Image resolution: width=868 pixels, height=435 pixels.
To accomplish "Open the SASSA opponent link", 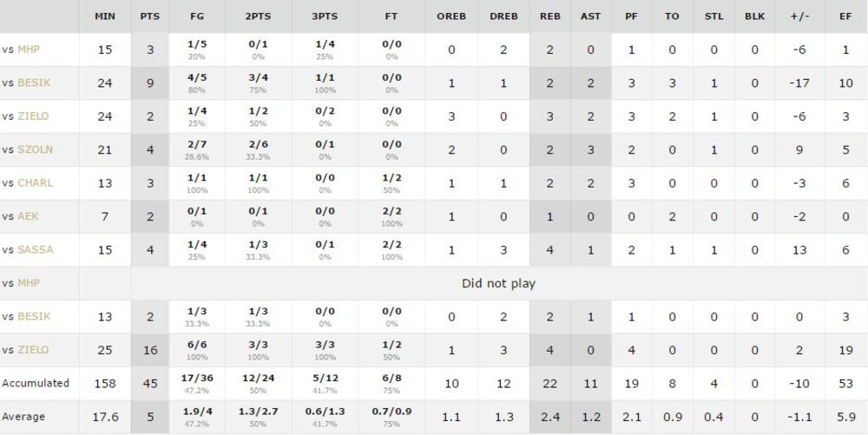I will [35, 250].
